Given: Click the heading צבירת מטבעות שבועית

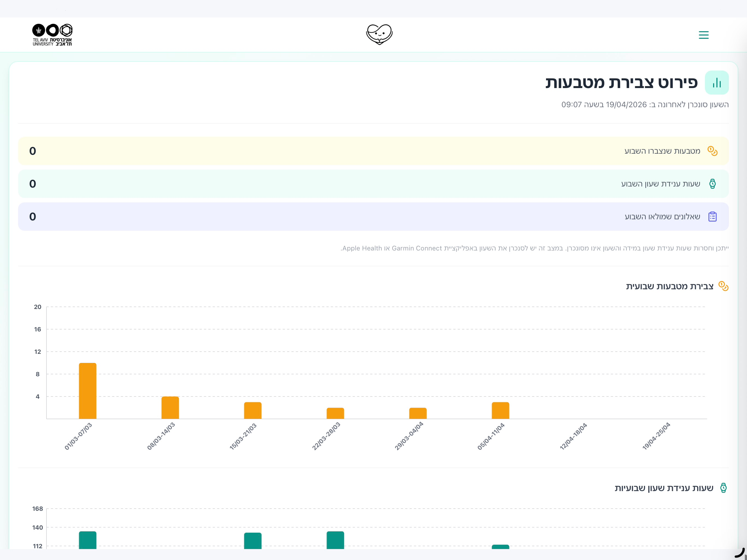Looking at the screenshot, I should (x=669, y=286).
